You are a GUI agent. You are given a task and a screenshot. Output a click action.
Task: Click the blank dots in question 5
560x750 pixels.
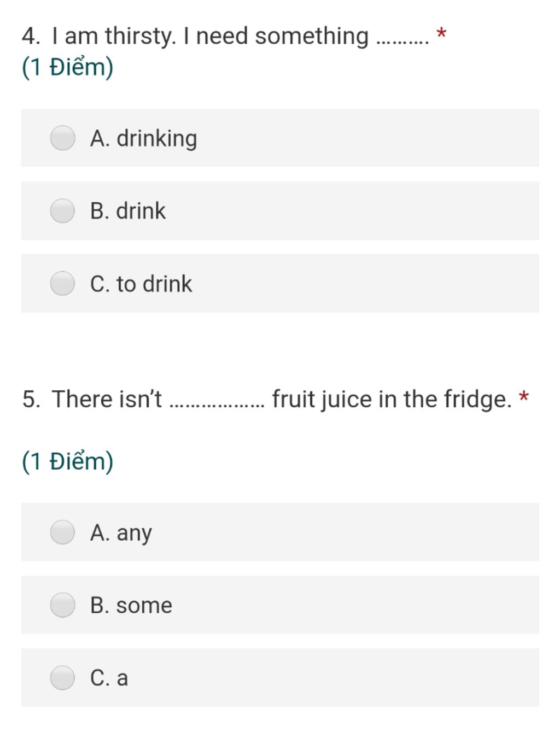click(218, 406)
